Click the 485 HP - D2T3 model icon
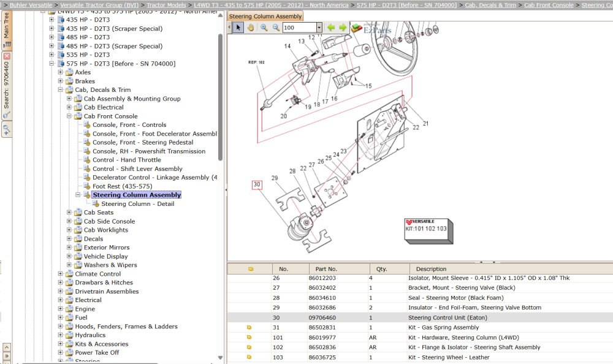The image size is (613, 364). 61,37
